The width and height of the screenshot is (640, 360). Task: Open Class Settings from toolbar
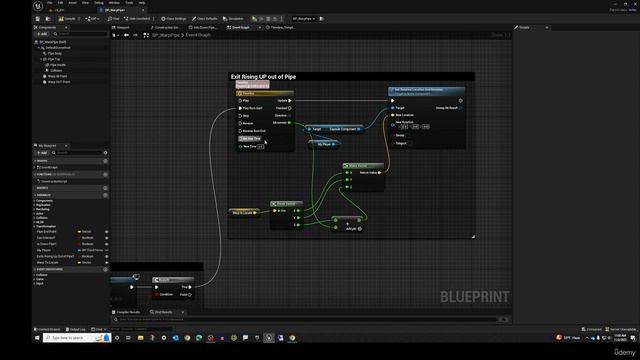tap(173, 19)
